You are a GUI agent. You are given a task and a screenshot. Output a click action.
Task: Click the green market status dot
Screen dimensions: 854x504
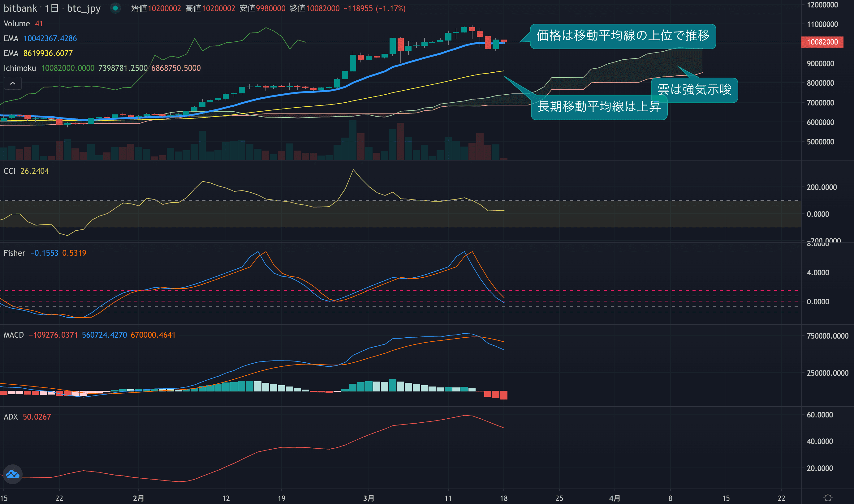115,8
